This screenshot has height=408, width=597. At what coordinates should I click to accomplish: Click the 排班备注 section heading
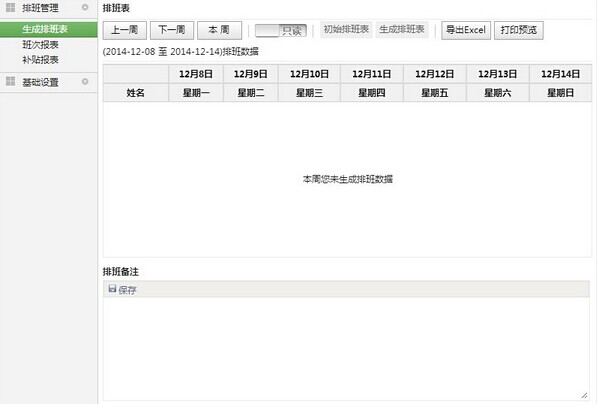pyautogui.click(x=121, y=271)
